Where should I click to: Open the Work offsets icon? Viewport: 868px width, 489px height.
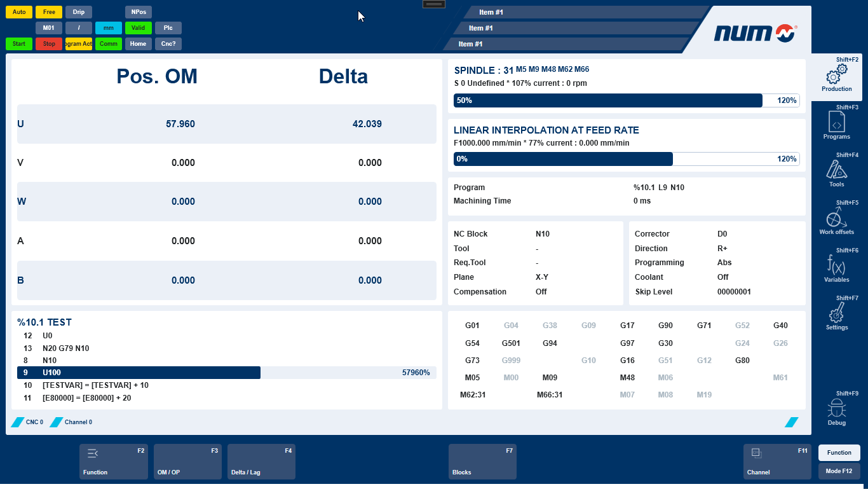pyautogui.click(x=836, y=217)
